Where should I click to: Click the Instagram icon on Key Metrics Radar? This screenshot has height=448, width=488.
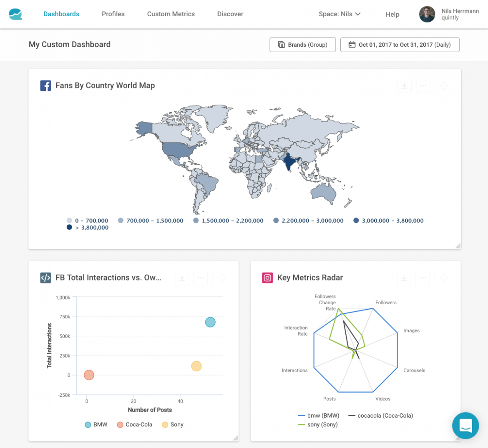click(x=268, y=278)
